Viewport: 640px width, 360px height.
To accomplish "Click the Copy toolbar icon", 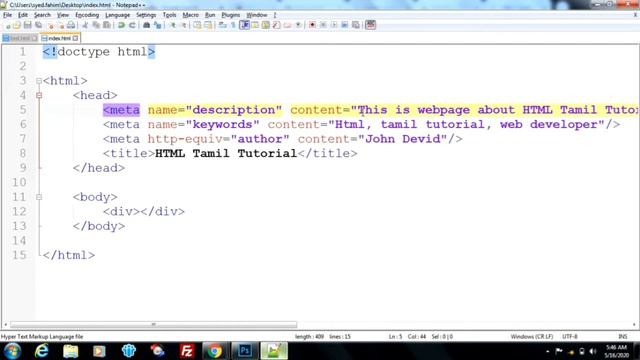I will point(96,25).
